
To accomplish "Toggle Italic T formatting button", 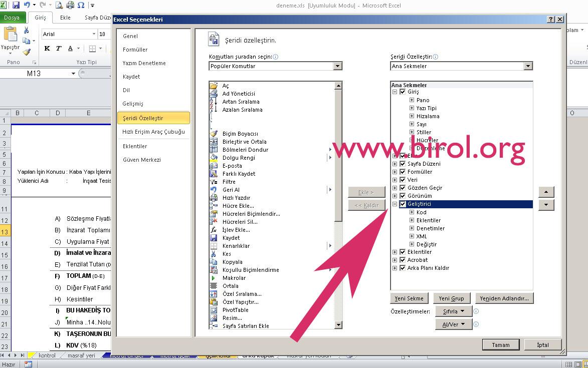I will [59, 48].
